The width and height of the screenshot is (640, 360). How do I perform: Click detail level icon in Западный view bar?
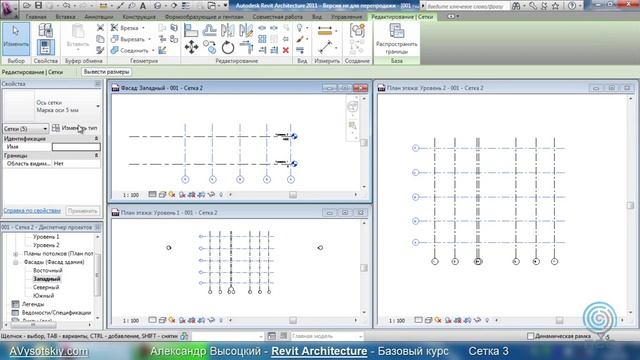(152, 195)
